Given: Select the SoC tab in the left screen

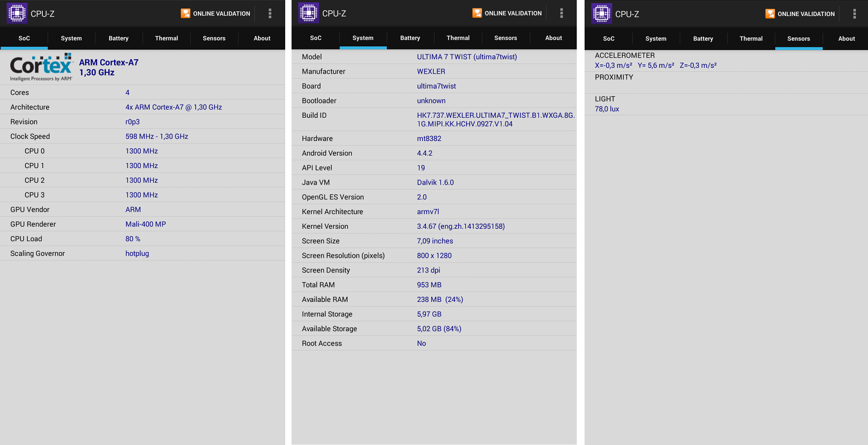Looking at the screenshot, I should (24, 38).
